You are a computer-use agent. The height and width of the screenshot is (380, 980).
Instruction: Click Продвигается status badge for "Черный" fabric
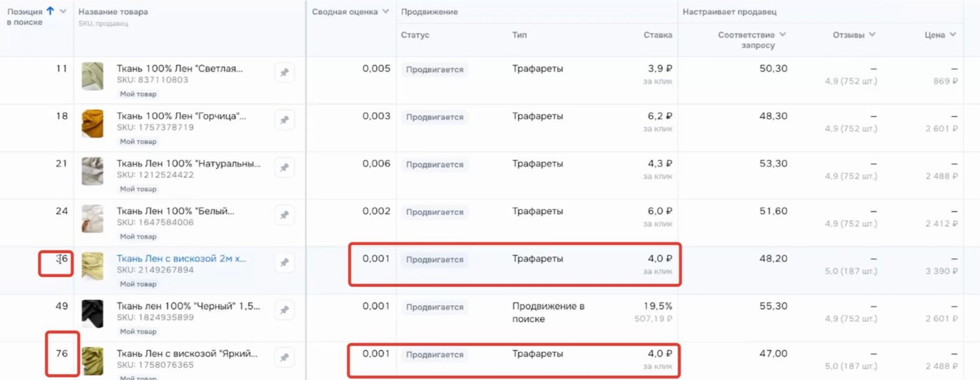tap(435, 307)
